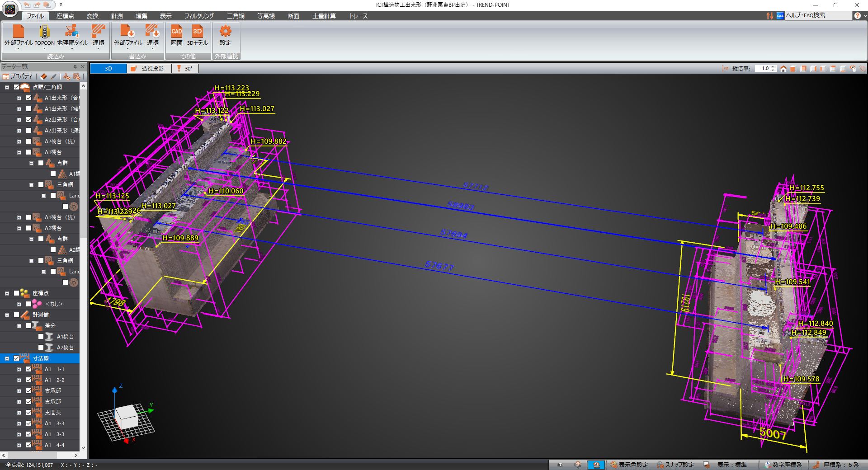Increase 縦倍率 with the up arrow
868x470 pixels.
[x=773, y=67]
